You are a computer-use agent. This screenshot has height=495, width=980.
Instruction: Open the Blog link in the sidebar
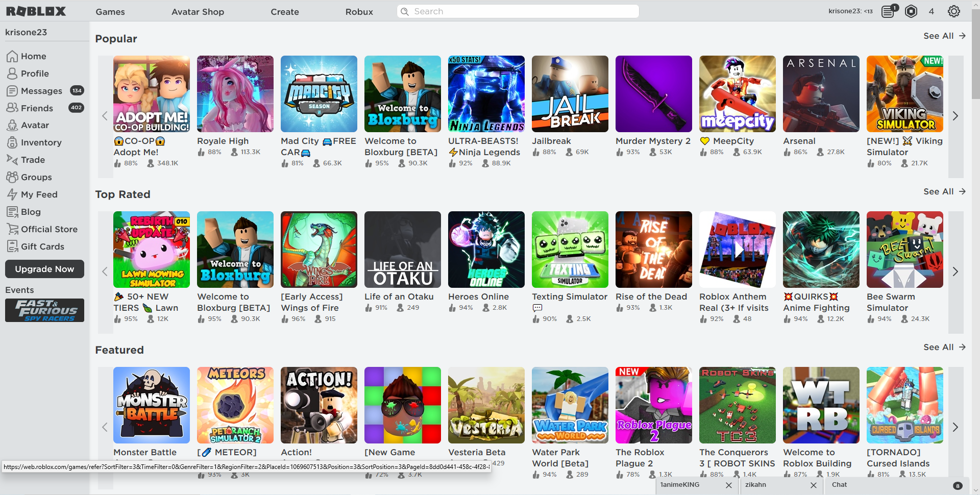[x=23, y=212]
